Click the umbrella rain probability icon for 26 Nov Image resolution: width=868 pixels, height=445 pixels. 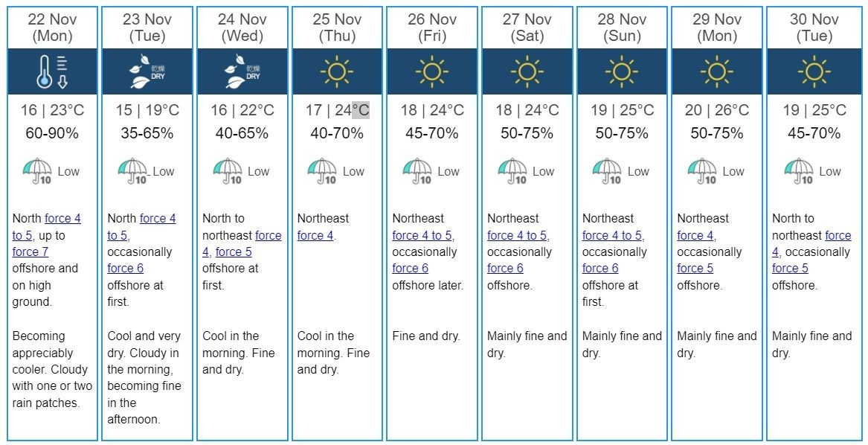point(417,172)
